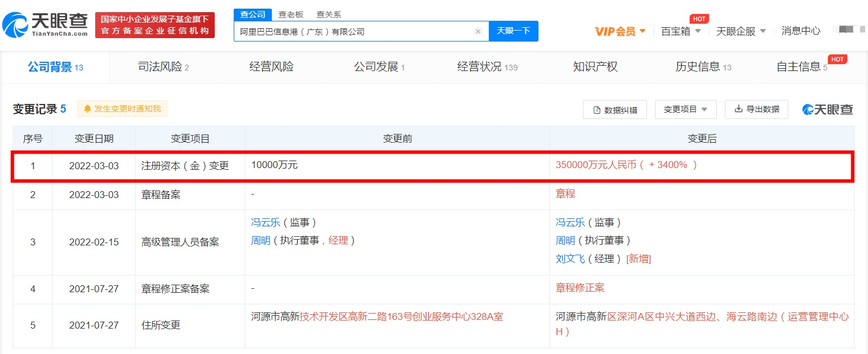The image size is (868, 354).
Task: Switch to the 公司发展 tab
Action: [379, 67]
